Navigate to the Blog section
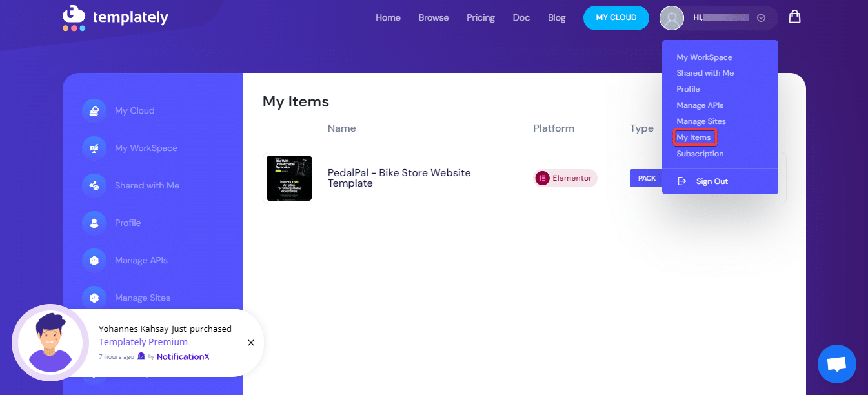 click(x=556, y=17)
